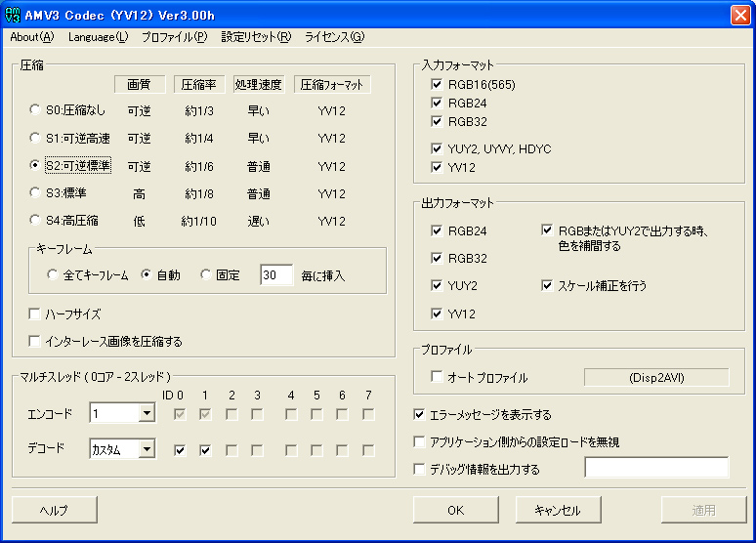Select S0:圧縮なし radio button
Screen dimensions: 756x543
coord(35,110)
